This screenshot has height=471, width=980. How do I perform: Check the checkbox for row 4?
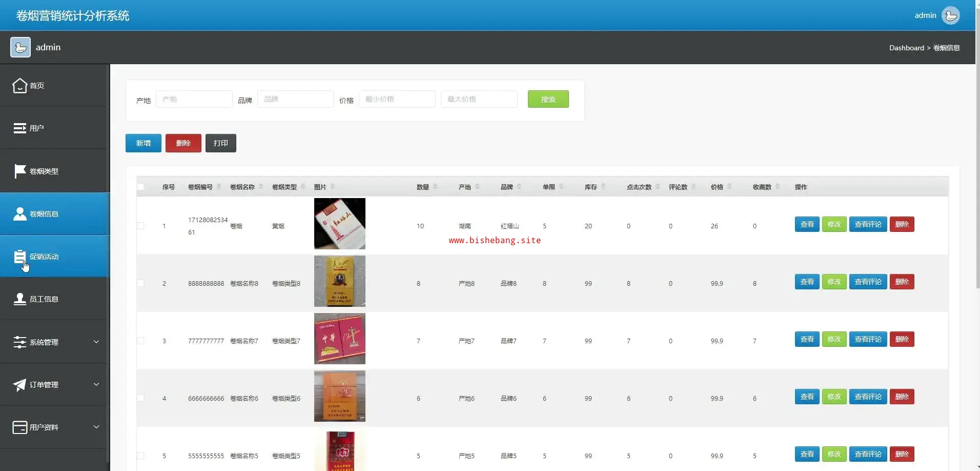140,398
